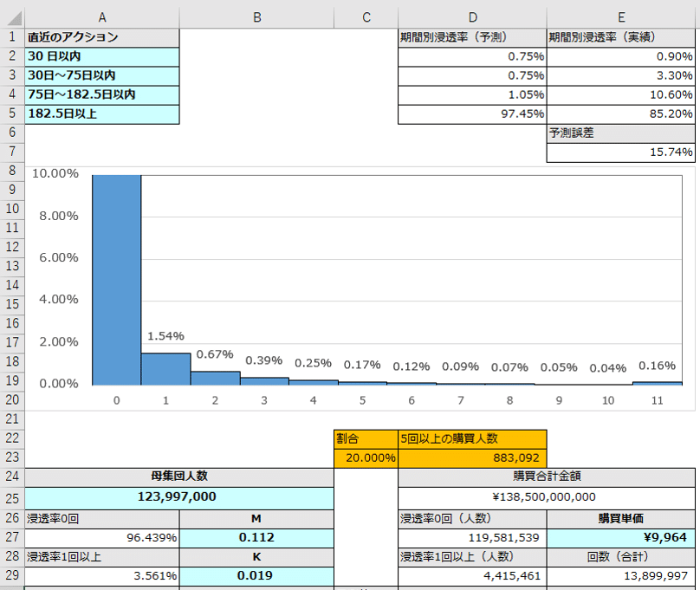Select column A header
700x590 pixels.
(102, 17)
